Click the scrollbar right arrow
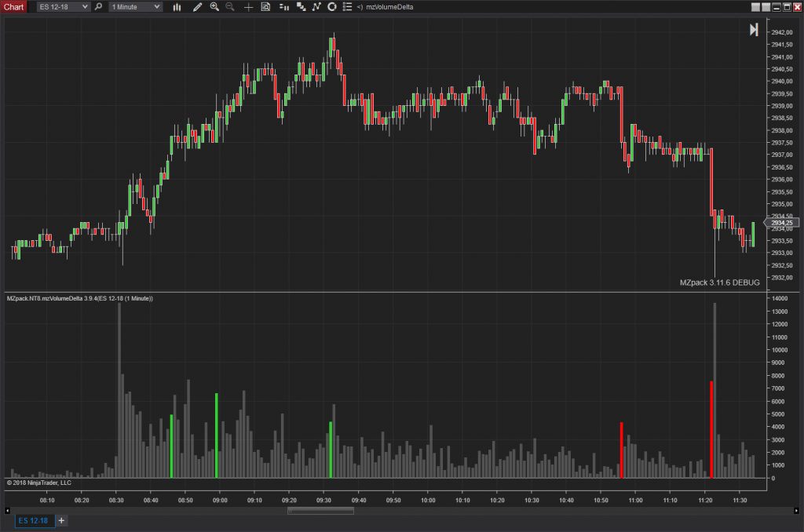Screen dimensions: 804x532 coord(796,511)
